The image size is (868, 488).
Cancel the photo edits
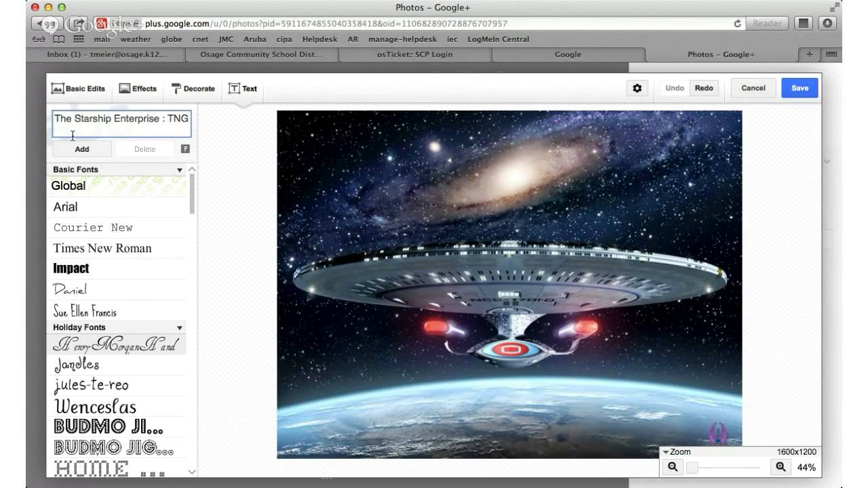pyautogui.click(x=753, y=88)
